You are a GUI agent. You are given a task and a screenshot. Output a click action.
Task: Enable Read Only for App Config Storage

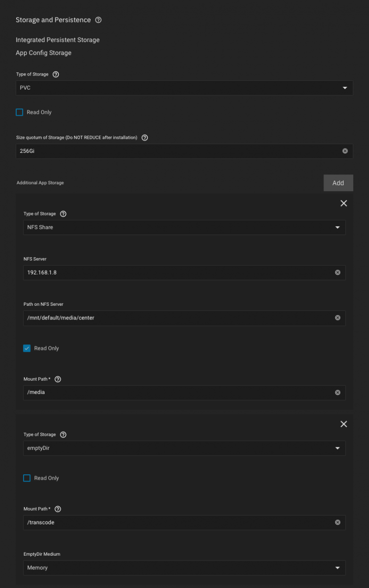tap(20, 112)
